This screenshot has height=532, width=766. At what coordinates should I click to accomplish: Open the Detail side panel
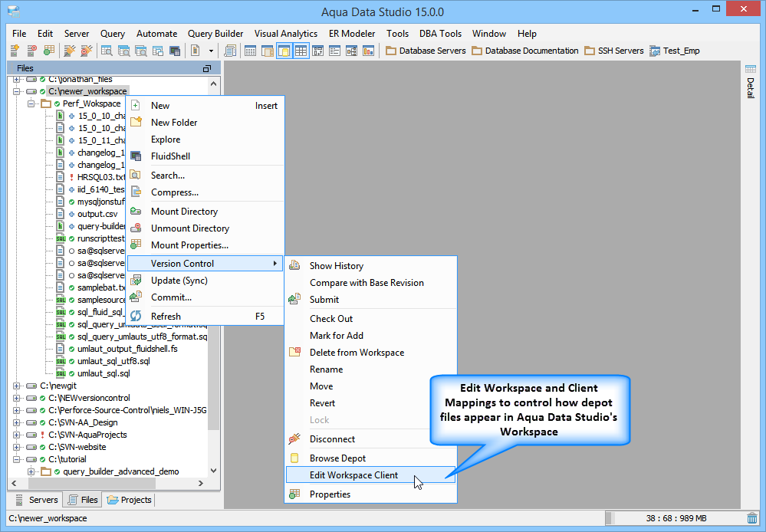pyautogui.click(x=751, y=81)
